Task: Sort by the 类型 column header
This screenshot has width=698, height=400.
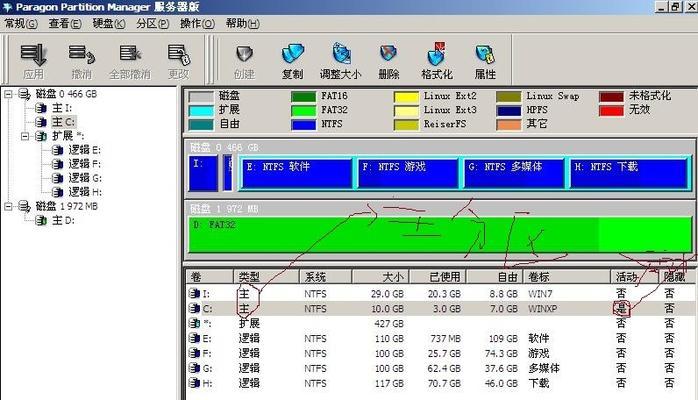Action: coord(266,277)
